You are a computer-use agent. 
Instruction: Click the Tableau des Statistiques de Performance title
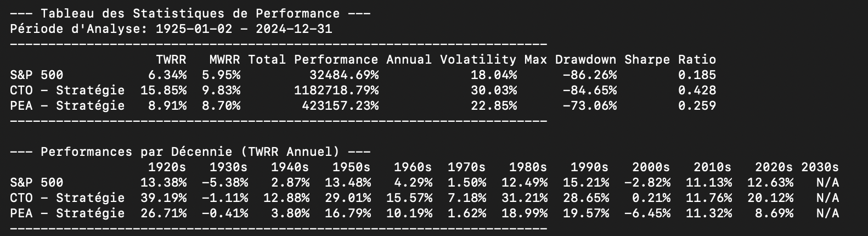[x=190, y=14]
